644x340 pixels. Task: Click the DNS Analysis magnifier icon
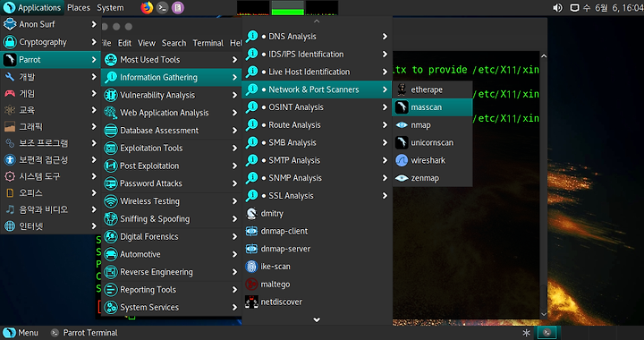pos(251,37)
